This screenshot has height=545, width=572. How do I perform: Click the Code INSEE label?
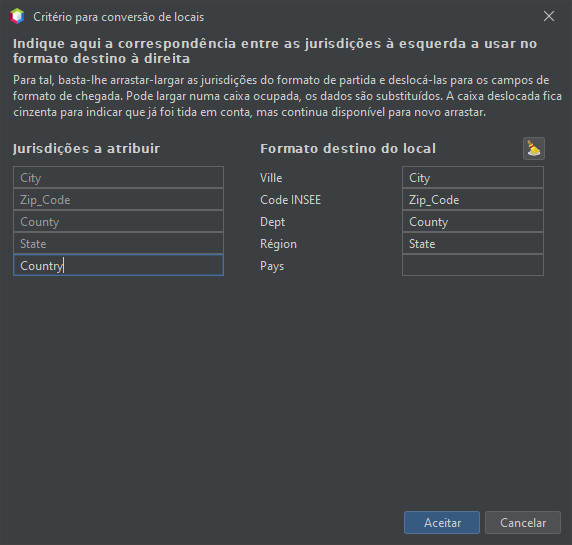[290, 200]
